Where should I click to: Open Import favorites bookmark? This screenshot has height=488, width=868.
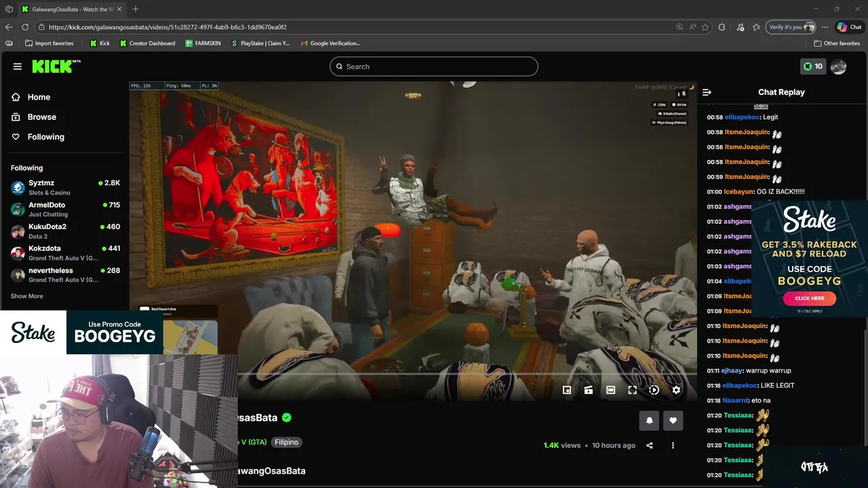pos(49,43)
